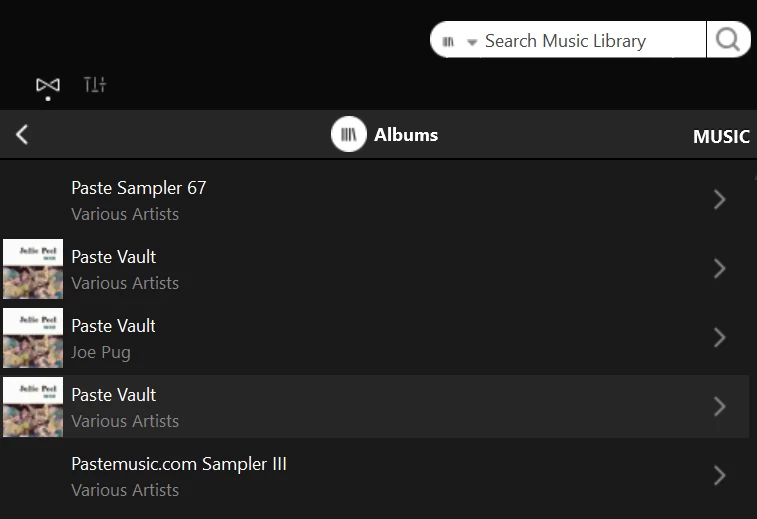Open the search source dropdown arrow
The image size is (757, 519).
tap(472, 42)
